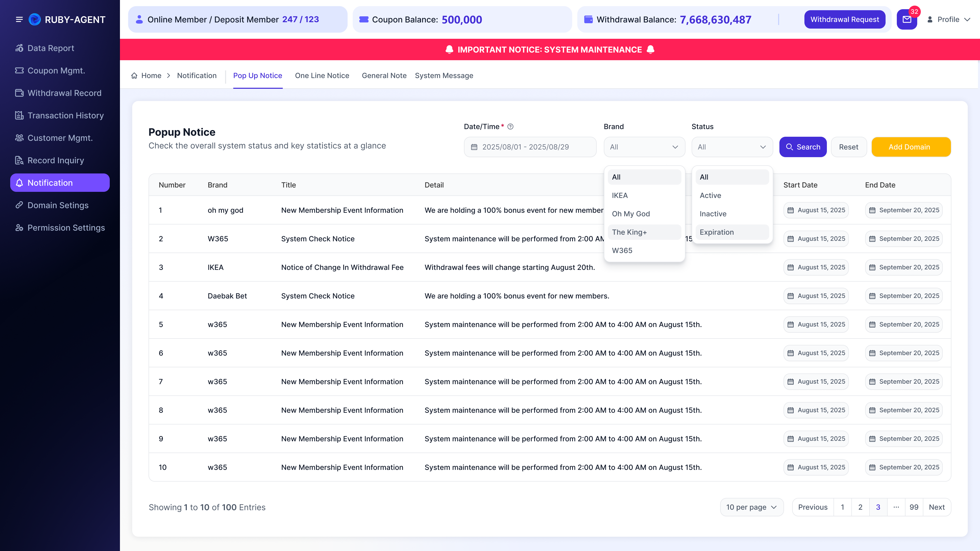The height and width of the screenshot is (551, 980).
Task: Click the Home house icon in breadcrumb
Action: [x=134, y=76]
